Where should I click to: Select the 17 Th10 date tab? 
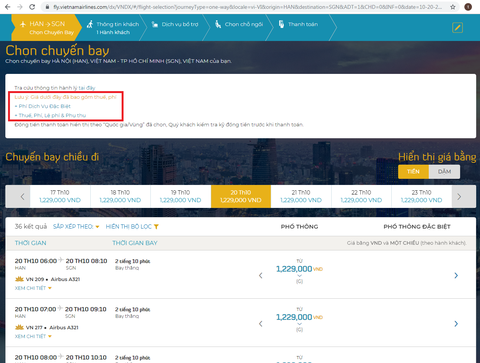[x=60, y=197]
